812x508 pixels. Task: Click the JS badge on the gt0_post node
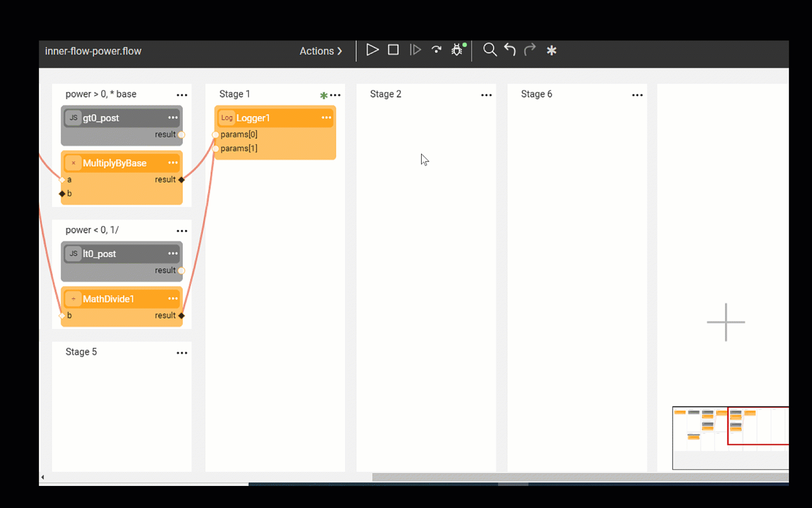coord(73,117)
